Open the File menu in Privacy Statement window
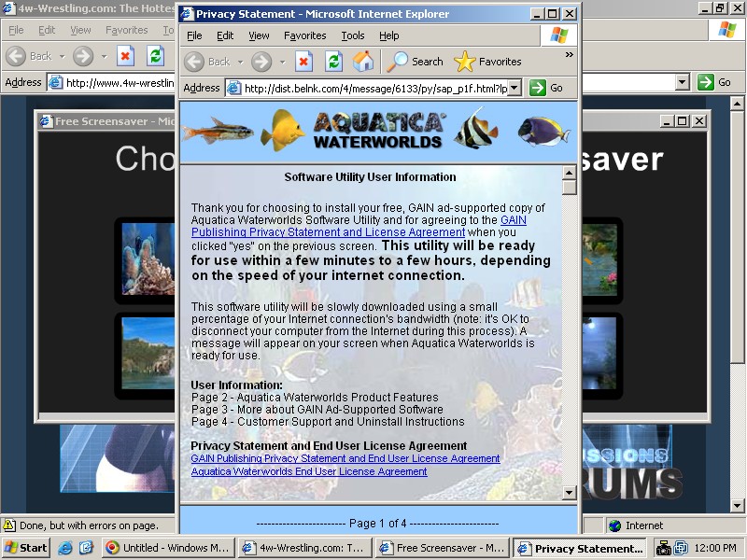This screenshot has height=560, width=747. [x=194, y=35]
